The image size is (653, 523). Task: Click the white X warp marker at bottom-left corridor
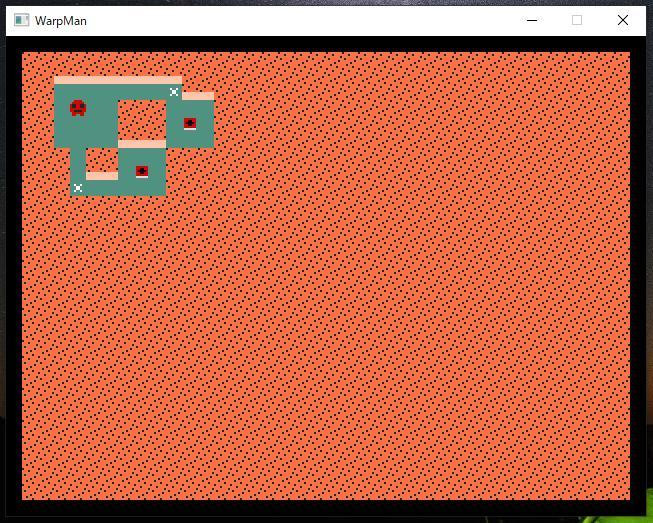click(x=78, y=188)
